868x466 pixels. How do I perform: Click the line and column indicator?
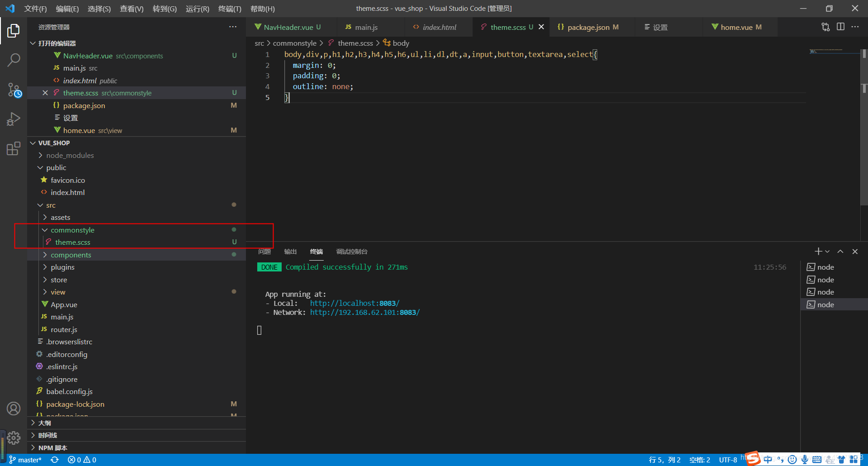665,460
